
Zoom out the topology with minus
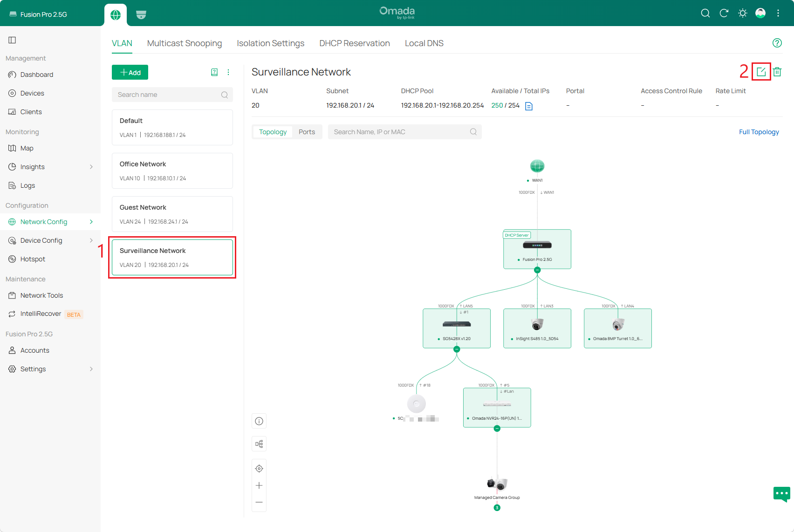(x=259, y=502)
